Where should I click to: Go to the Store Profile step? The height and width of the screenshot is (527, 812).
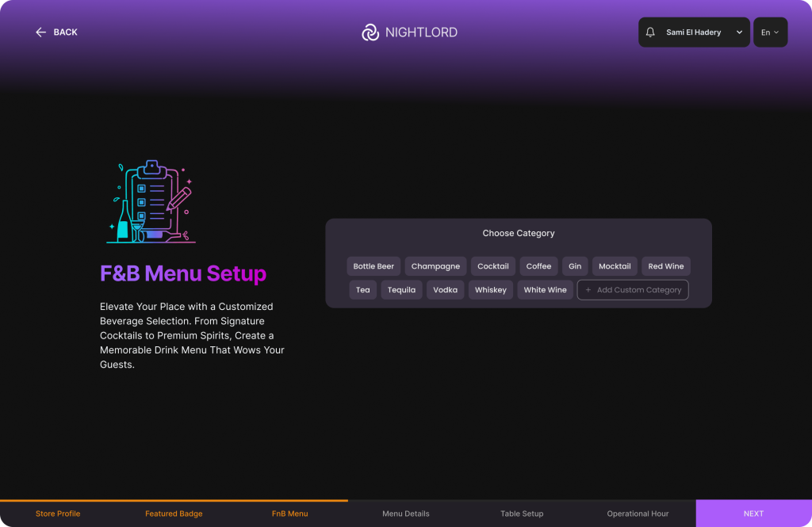coord(58,514)
